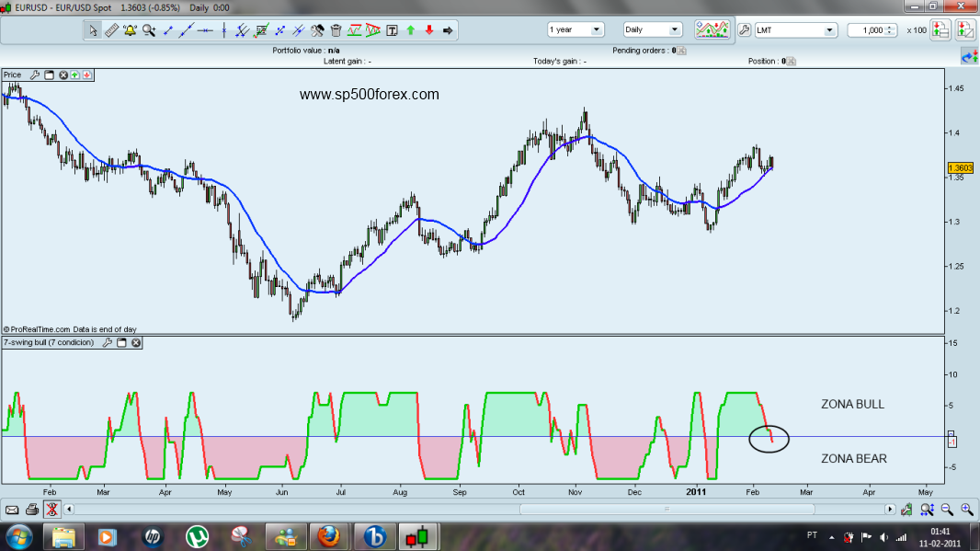Click the zoom fit horizontal icon
Image resolution: width=980 pixels, height=551 pixels.
pyautogui.click(x=927, y=510)
